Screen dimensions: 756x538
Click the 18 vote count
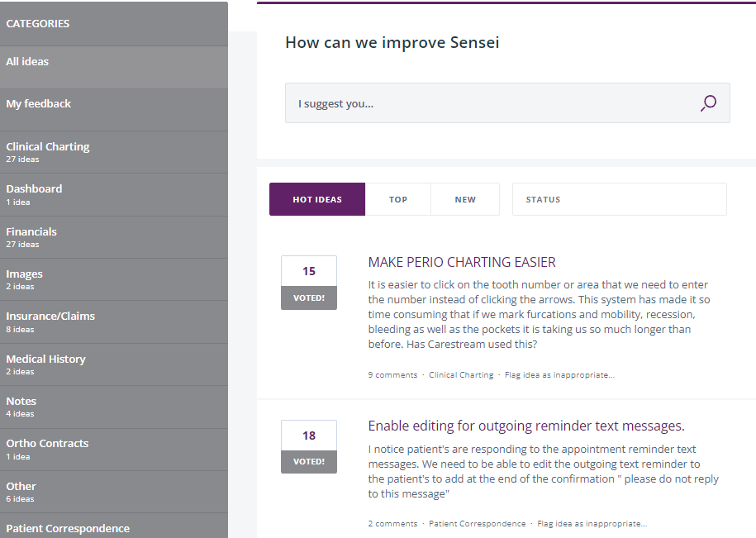[x=309, y=436]
